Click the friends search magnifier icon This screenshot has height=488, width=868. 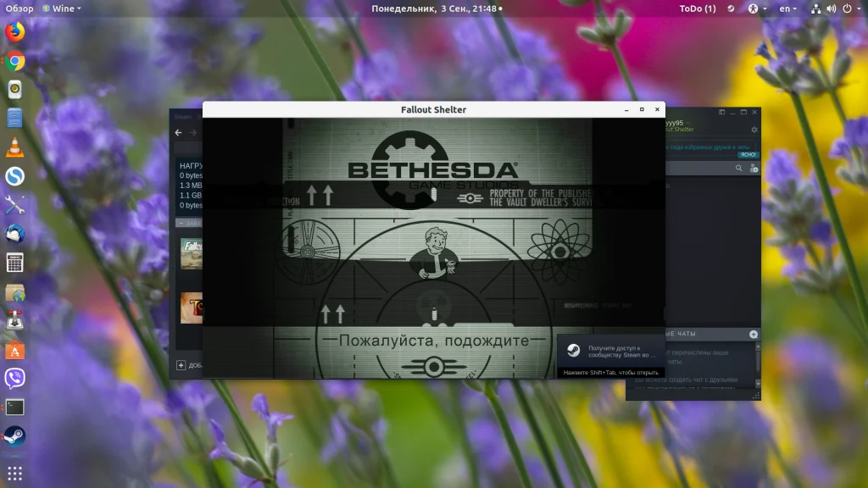(x=739, y=169)
